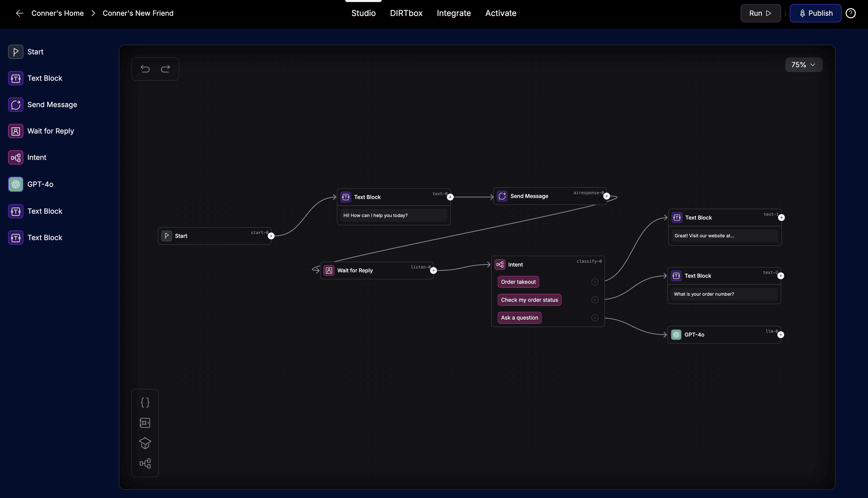Add a connection from the Order takeout intent
Screen dimensions: 868x498
pyautogui.click(x=595, y=282)
